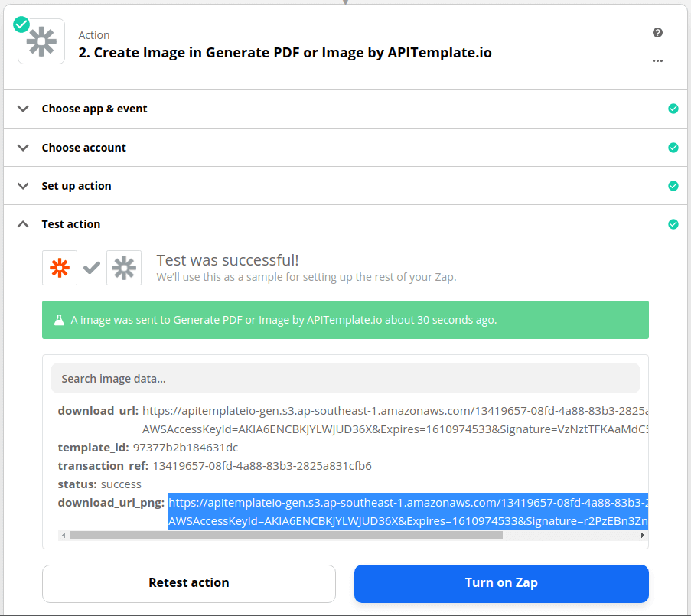Click green check on Choose app & event
691x616 pixels.
pyautogui.click(x=673, y=109)
